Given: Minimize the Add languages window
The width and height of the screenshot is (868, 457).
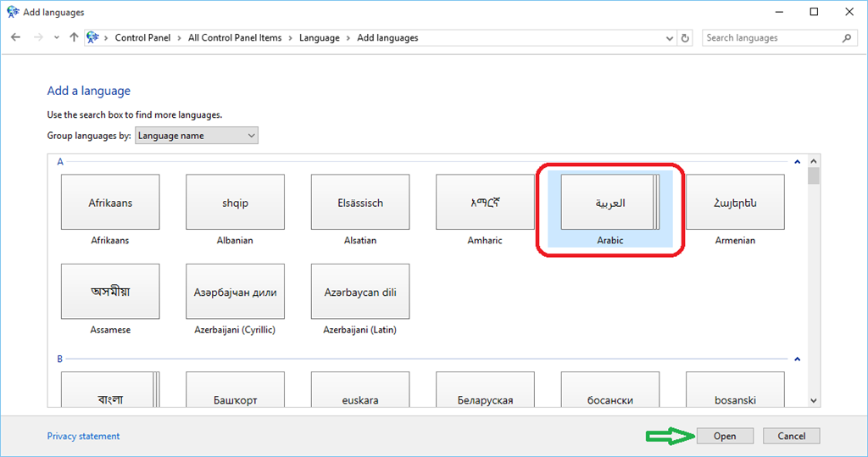Looking at the screenshot, I should 780,12.
